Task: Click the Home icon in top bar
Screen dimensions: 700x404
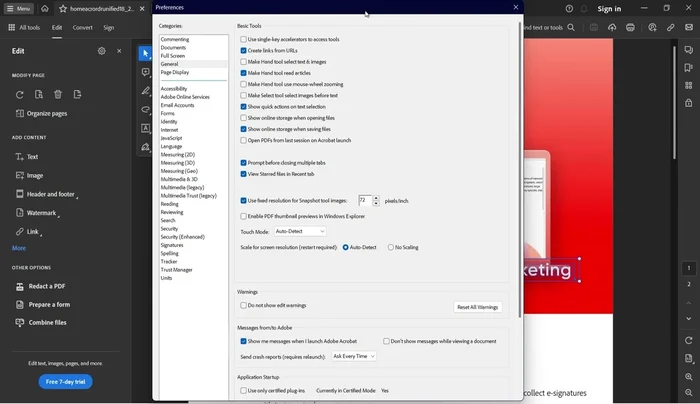Action: 44,8
